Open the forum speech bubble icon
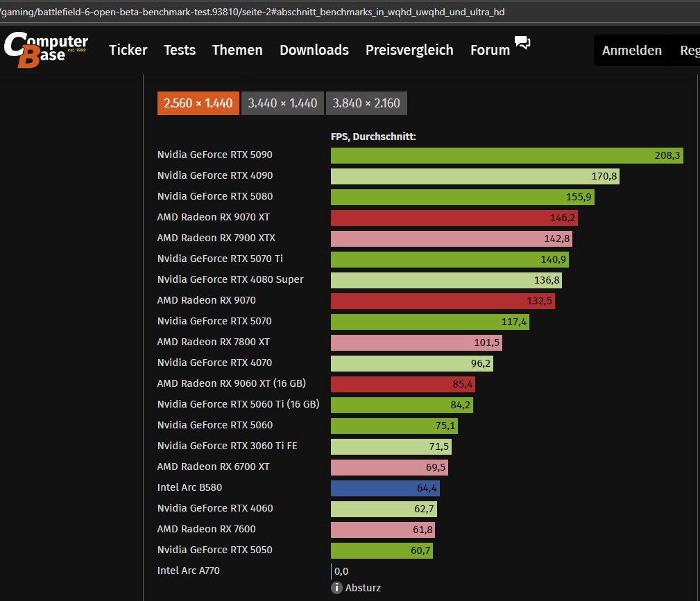Screen dimensions: 700x601 [x=522, y=42]
